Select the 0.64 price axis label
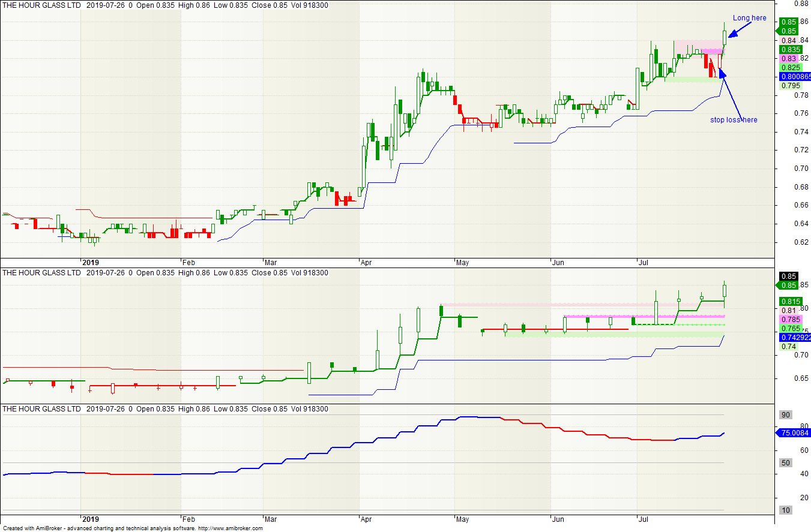 point(801,224)
